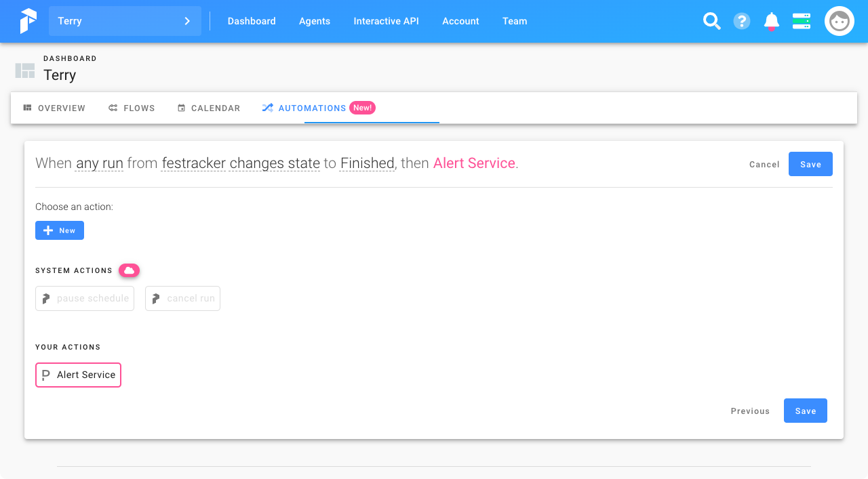The height and width of the screenshot is (479, 868).
Task: Change the 'Finished' state selection
Action: tap(367, 163)
